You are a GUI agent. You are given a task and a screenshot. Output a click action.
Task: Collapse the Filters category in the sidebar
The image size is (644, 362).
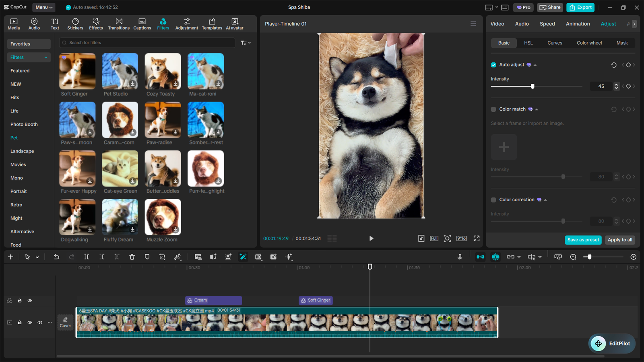pos(45,57)
